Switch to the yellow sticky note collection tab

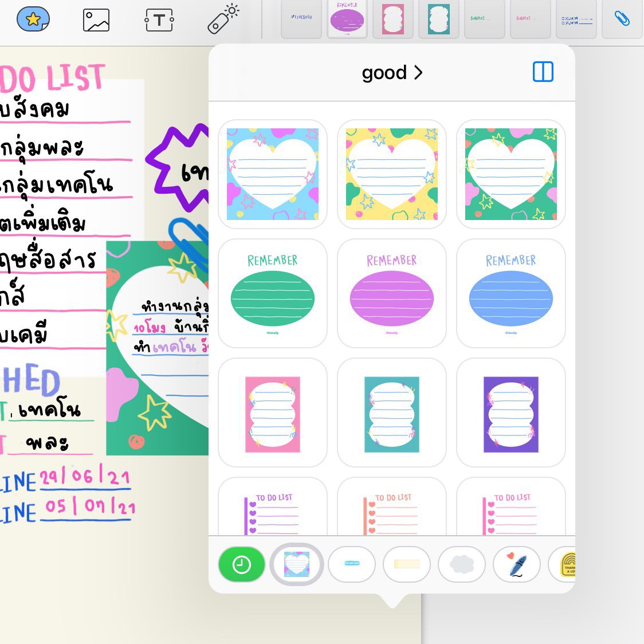[x=407, y=564]
